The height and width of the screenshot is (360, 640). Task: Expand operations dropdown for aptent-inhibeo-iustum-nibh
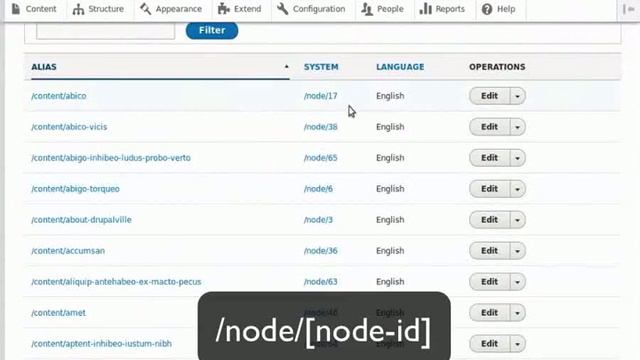(518, 344)
